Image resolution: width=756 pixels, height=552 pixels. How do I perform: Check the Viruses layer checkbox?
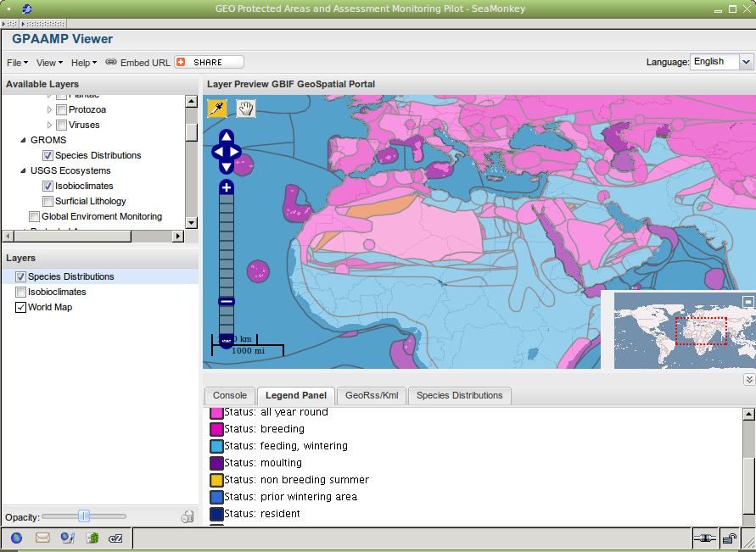click(x=61, y=125)
